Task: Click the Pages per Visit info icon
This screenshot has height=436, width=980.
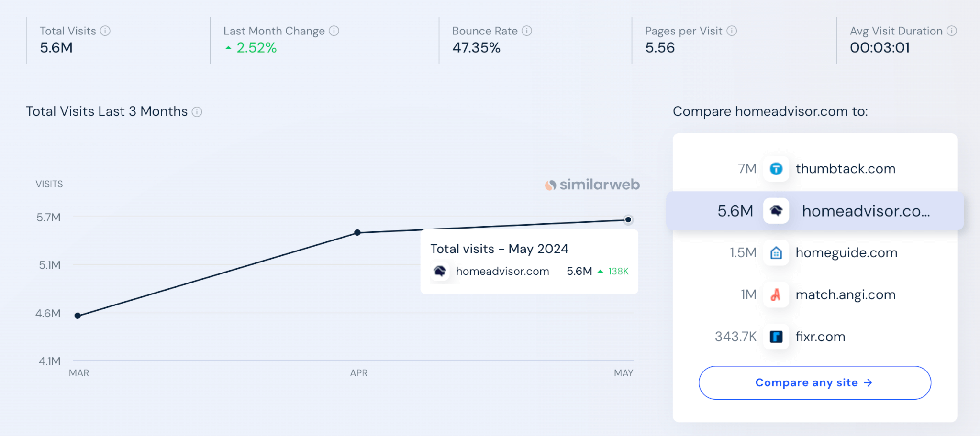Action: point(732,31)
